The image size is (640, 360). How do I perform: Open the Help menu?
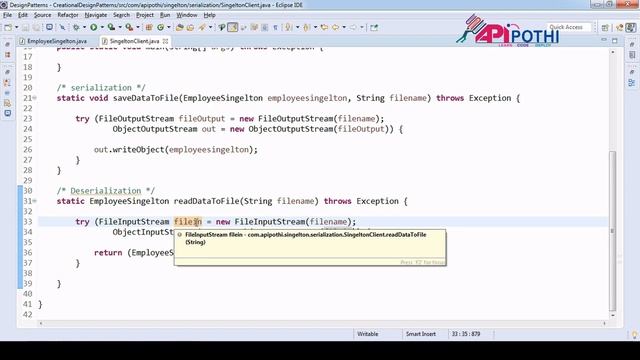[209, 15]
